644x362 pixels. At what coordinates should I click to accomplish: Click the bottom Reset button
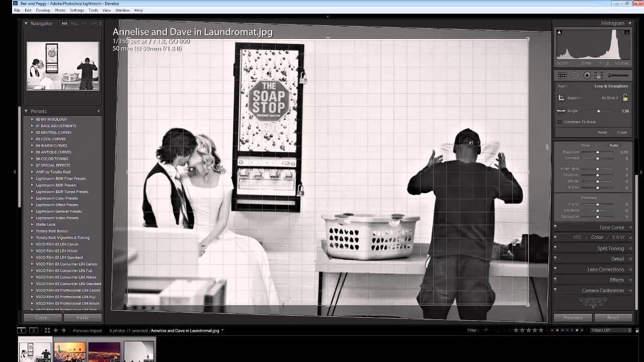click(613, 317)
